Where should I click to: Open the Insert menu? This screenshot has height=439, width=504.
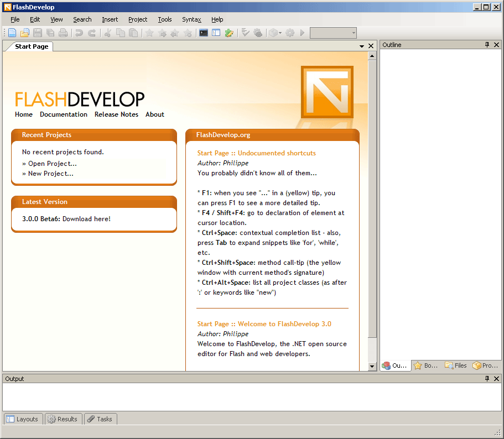pos(110,19)
